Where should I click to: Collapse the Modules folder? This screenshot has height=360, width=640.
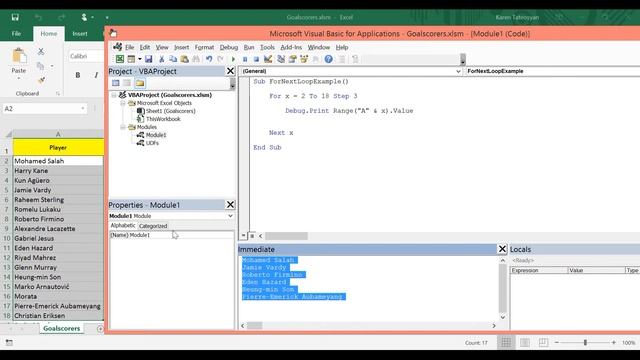122,127
